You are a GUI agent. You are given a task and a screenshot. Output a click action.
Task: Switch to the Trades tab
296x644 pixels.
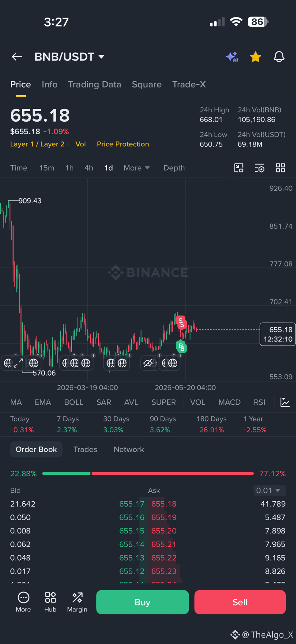click(x=85, y=449)
